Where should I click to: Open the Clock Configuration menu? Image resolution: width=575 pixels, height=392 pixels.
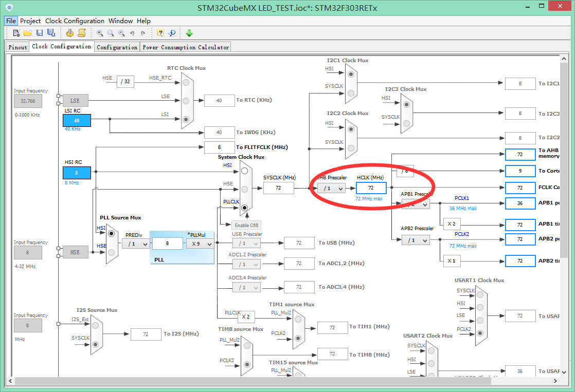(75, 21)
